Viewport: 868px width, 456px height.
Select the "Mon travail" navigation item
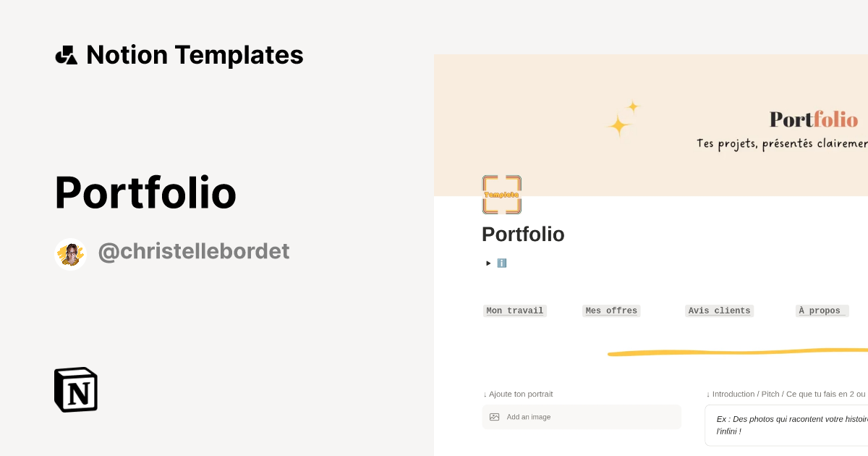tap(514, 311)
